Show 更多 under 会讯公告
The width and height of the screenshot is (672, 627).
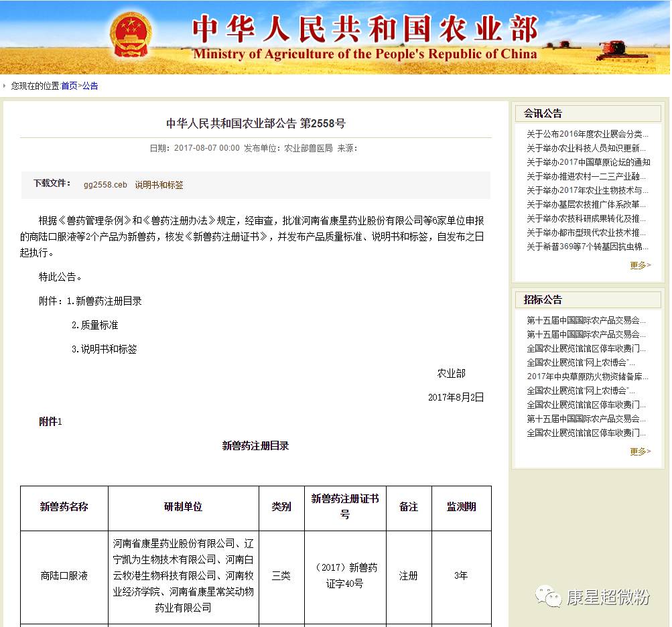641,265
